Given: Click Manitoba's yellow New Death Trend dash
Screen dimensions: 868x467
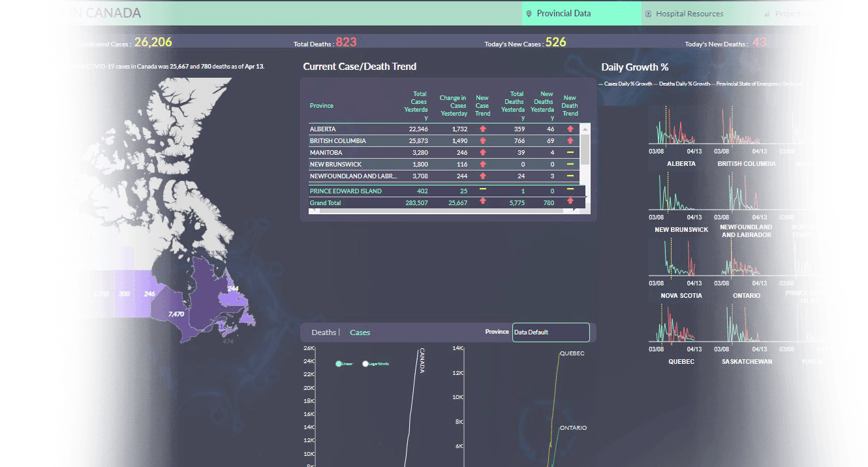Looking at the screenshot, I should [x=570, y=153].
